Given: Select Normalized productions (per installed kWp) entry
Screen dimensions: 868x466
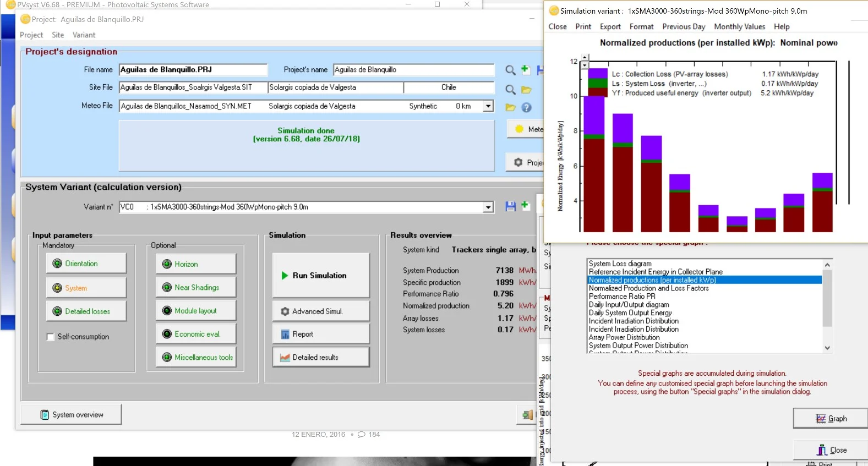Looking at the screenshot, I should click(x=705, y=280).
